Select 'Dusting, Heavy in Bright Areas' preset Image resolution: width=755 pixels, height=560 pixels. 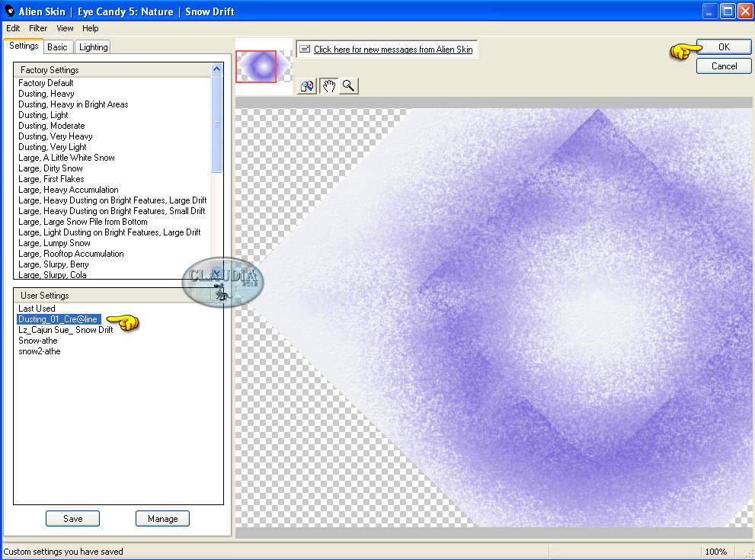coord(73,104)
